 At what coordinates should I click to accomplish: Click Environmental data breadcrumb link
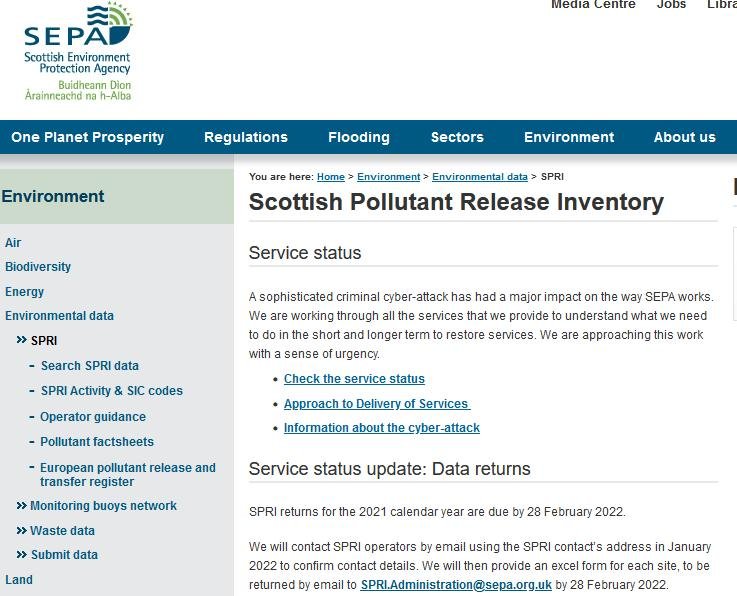tap(479, 177)
